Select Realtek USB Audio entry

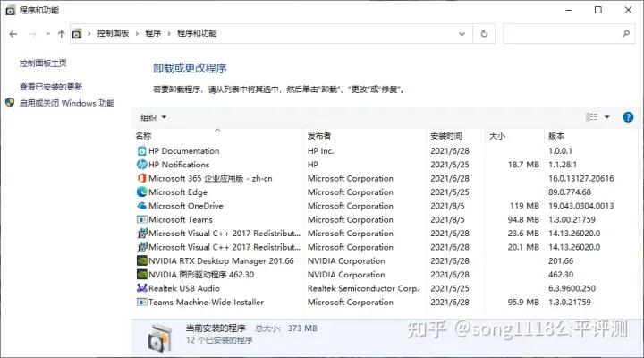184,288
